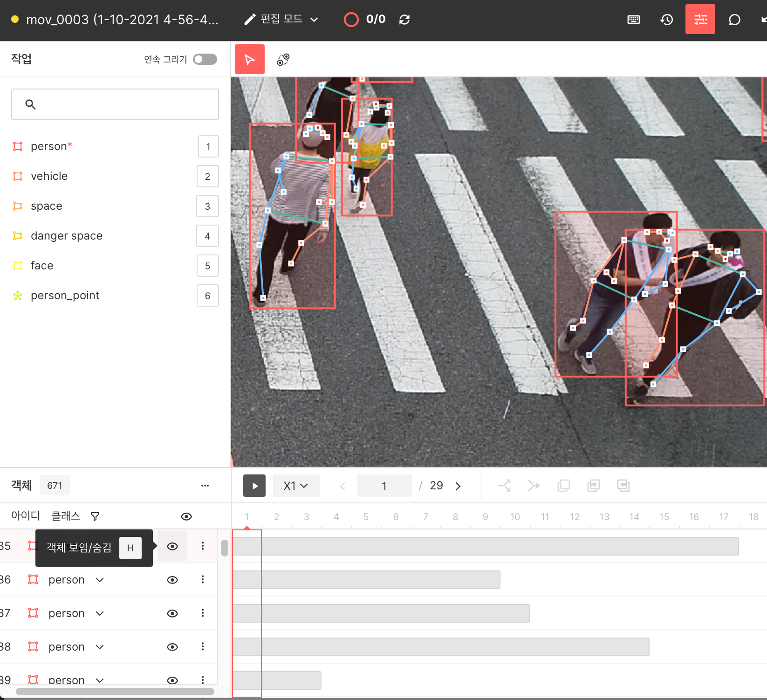The height and width of the screenshot is (700, 767).
Task: Open the object list more options menu
Action: pos(205,486)
